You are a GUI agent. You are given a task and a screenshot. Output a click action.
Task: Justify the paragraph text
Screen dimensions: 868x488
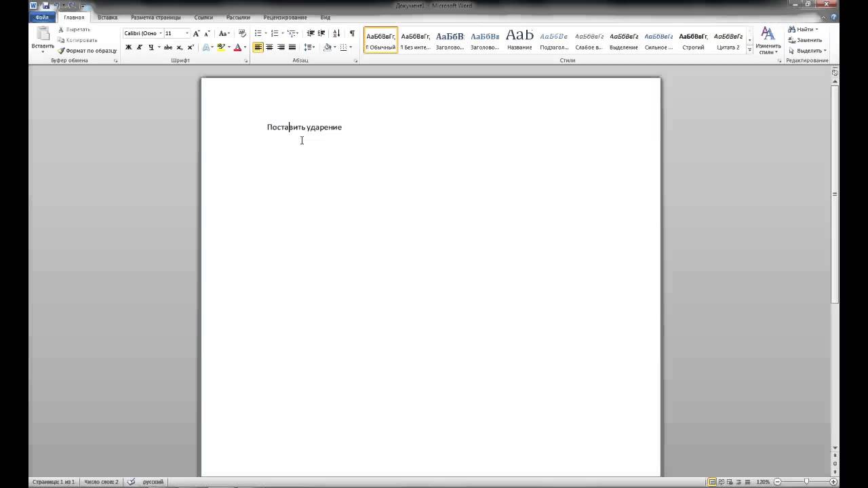tap(292, 47)
